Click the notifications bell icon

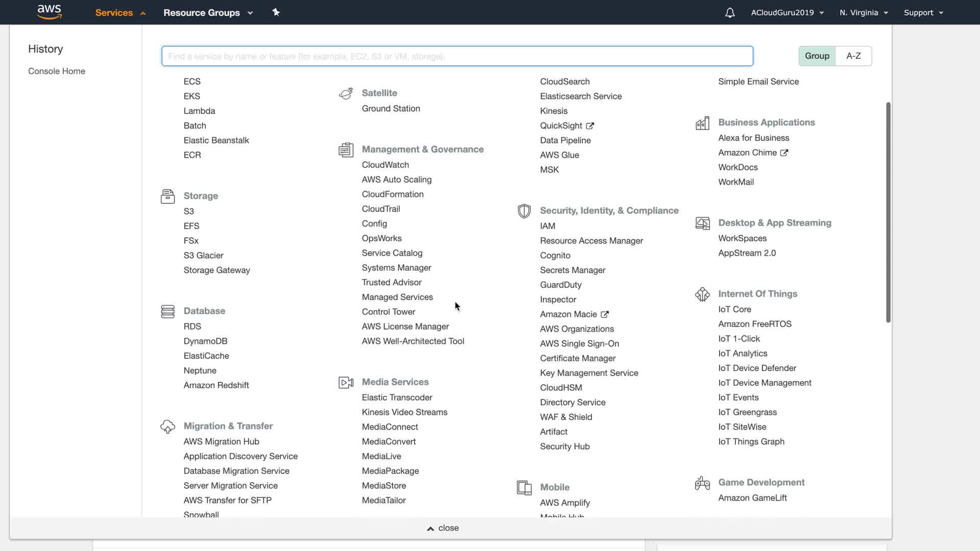730,13
